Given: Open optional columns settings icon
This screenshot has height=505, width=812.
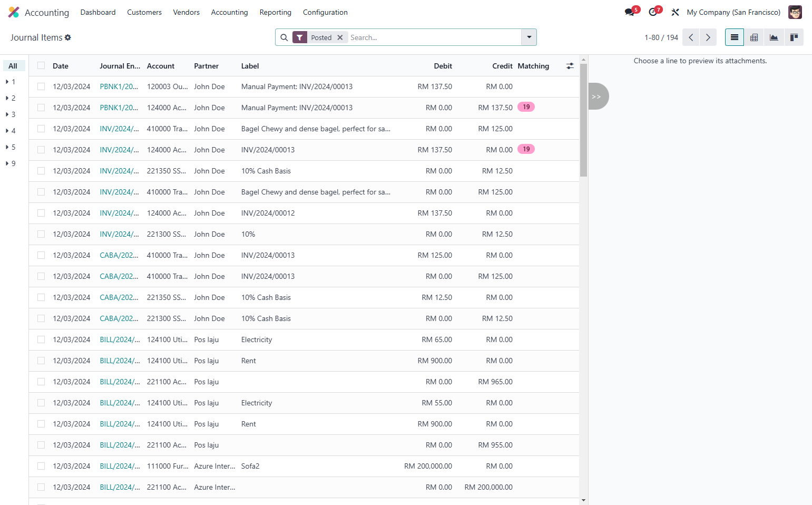Looking at the screenshot, I should (x=570, y=66).
